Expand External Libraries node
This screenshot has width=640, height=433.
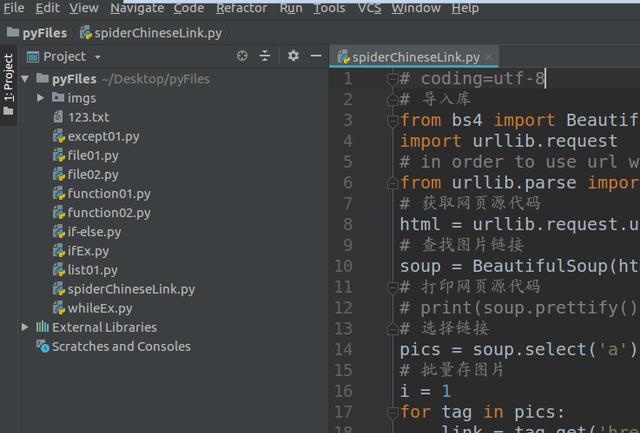[x=25, y=327]
